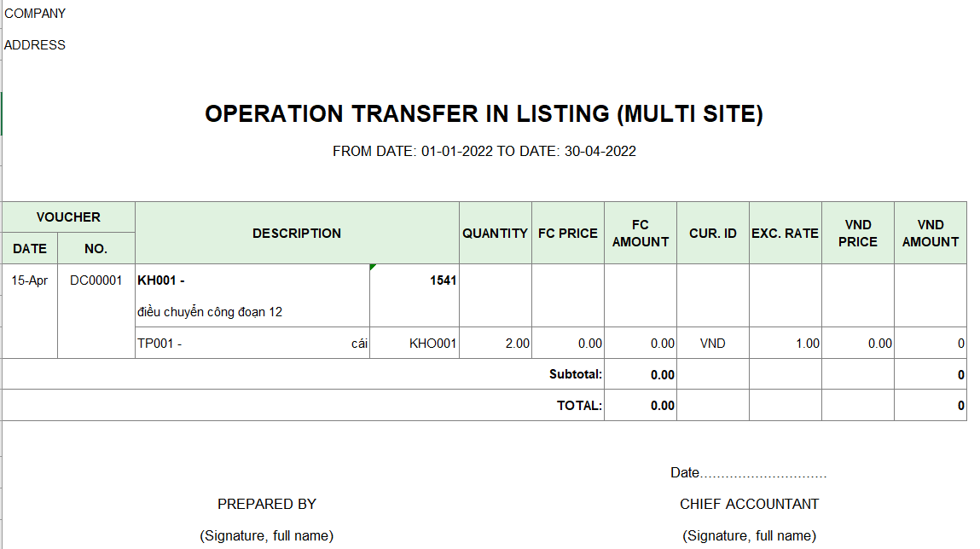
Task: Select the DESCRIPTION column header
Action: (297, 233)
